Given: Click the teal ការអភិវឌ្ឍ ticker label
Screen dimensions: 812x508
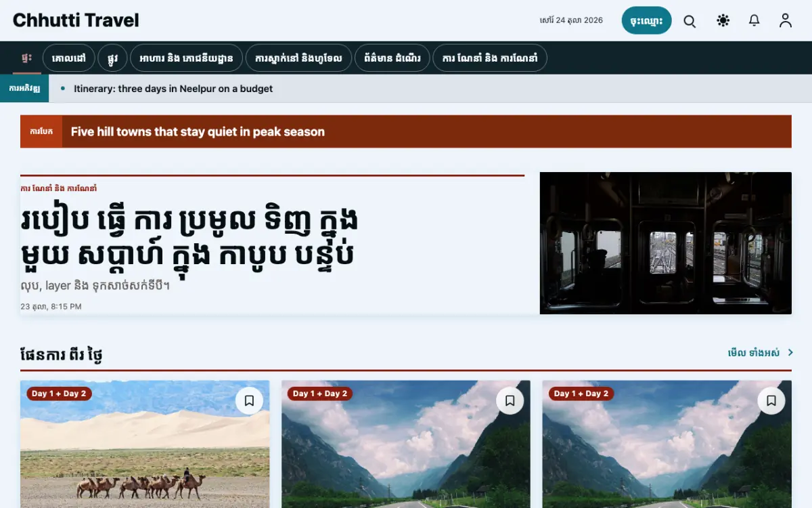Looking at the screenshot, I should pos(24,89).
